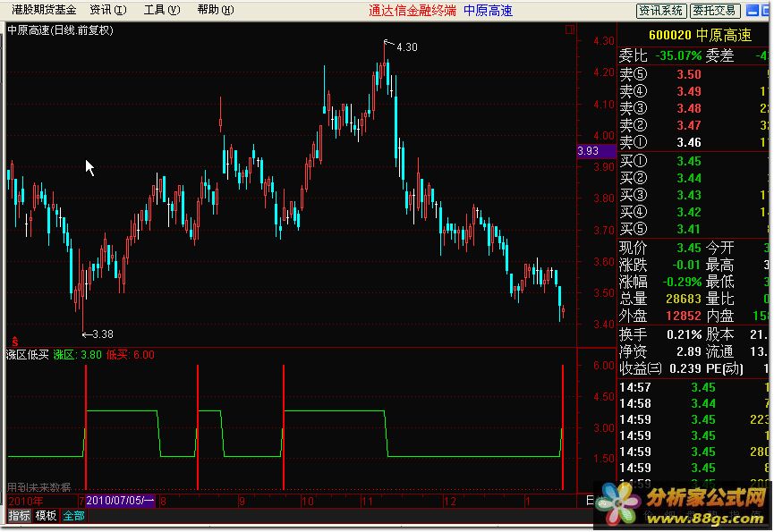Select the 买① bid price 3.45
Screen dimensions: 774x532
(689, 161)
